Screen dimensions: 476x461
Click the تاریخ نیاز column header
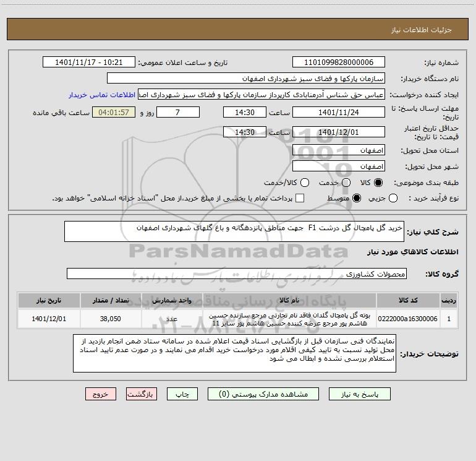49,300
